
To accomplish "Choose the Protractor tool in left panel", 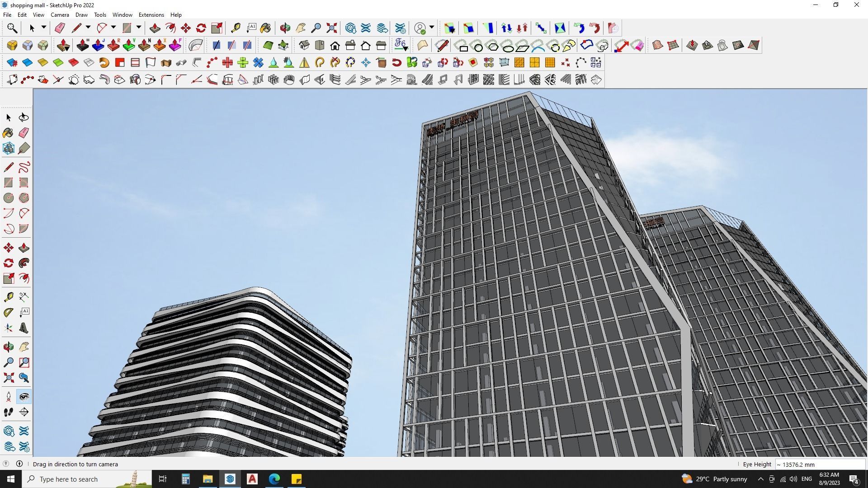I will [x=8, y=312].
